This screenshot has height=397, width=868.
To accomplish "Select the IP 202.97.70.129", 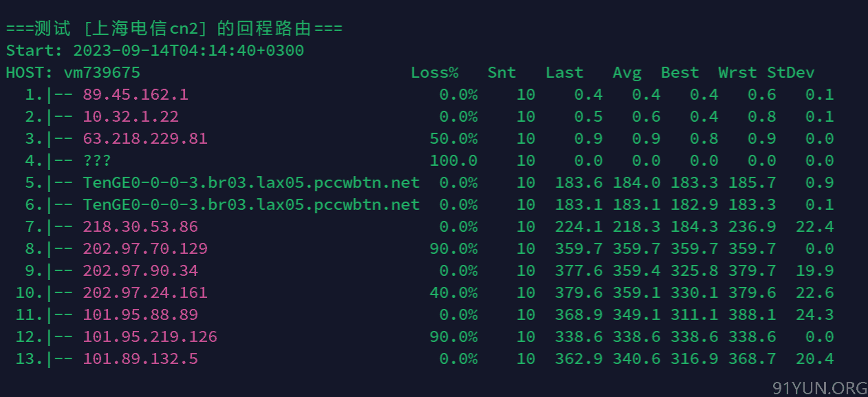I will (x=145, y=248).
